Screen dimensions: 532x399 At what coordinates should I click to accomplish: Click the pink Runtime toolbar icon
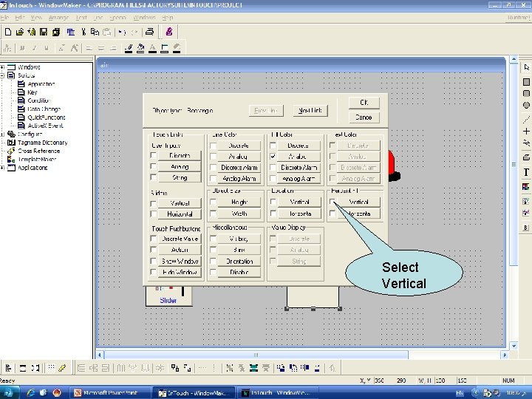click(169, 32)
